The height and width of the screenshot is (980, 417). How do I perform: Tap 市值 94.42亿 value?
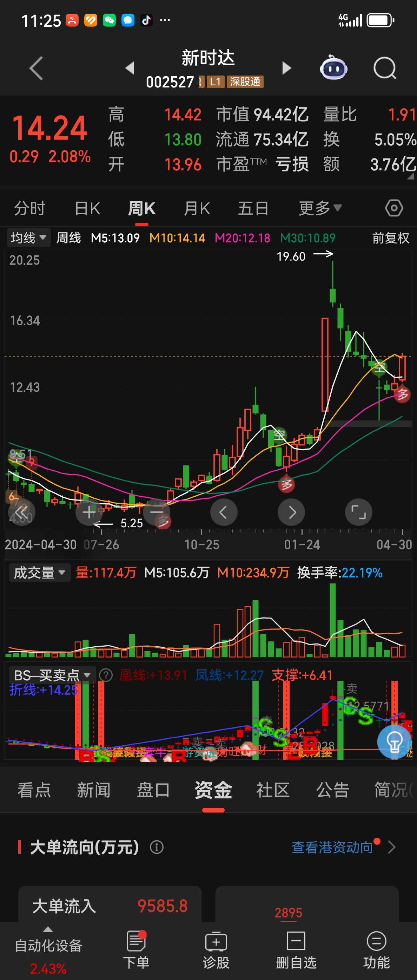[x=262, y=115]
